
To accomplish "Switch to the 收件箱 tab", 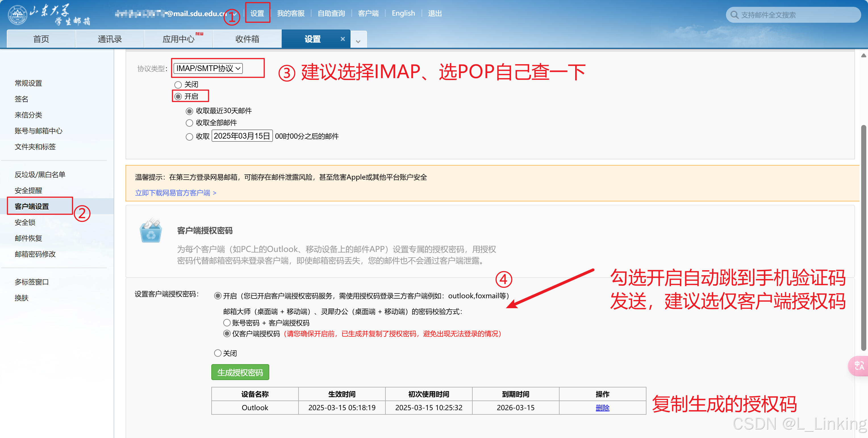I will (x=247, y=39).
